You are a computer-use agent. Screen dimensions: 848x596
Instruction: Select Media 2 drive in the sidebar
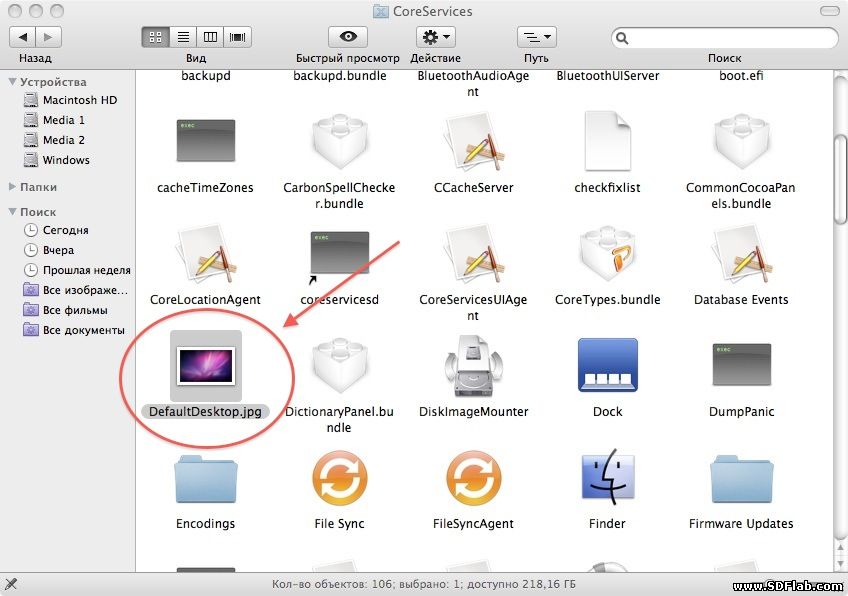point(54,140)
